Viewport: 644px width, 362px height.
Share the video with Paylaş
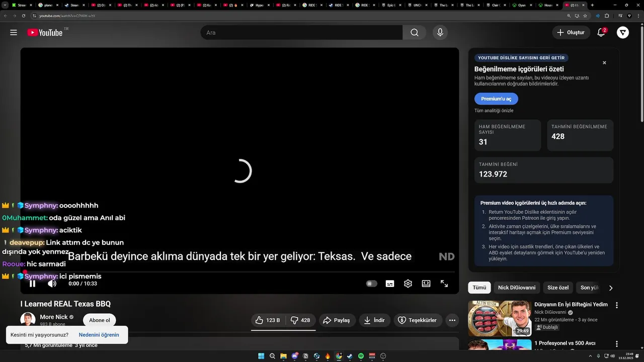[x=337, y=320]
